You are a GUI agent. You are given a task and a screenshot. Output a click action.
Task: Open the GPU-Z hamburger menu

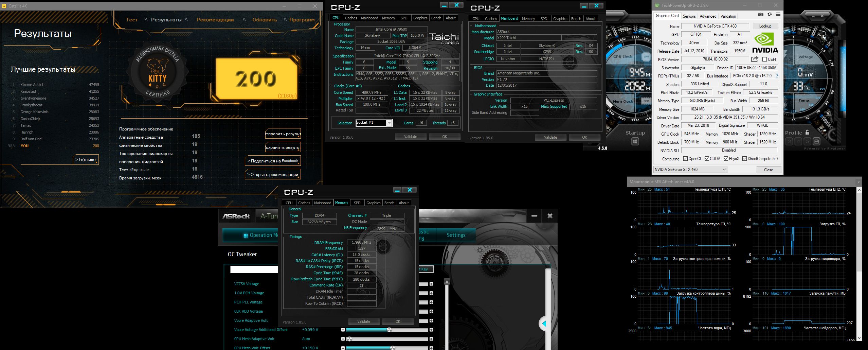[778, 14]
